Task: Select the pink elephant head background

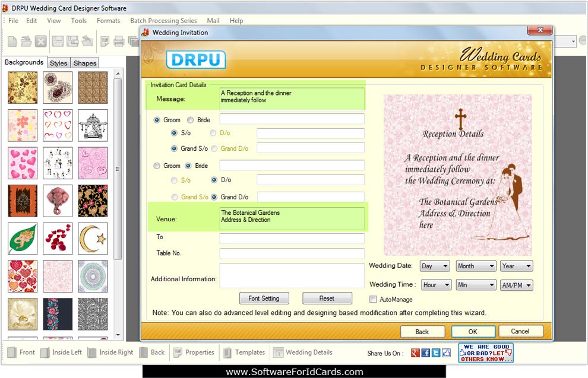Action: pyautogui.click(x=58, y=201)
